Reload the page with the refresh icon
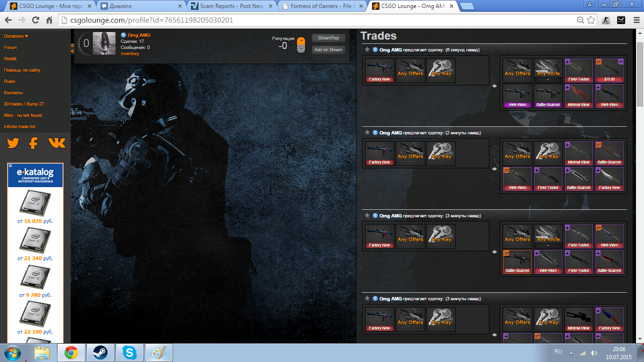This screenshot has width=644, height=362. [35, 20]
